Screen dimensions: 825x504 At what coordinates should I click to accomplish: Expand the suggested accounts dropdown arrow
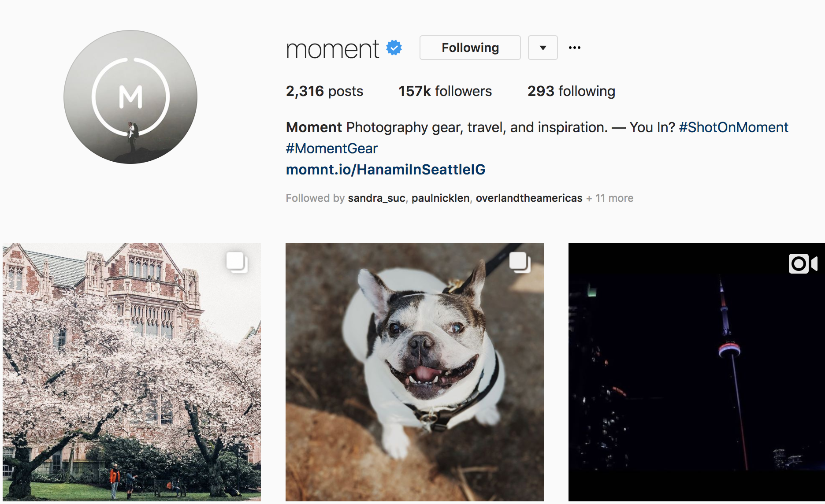543,48
